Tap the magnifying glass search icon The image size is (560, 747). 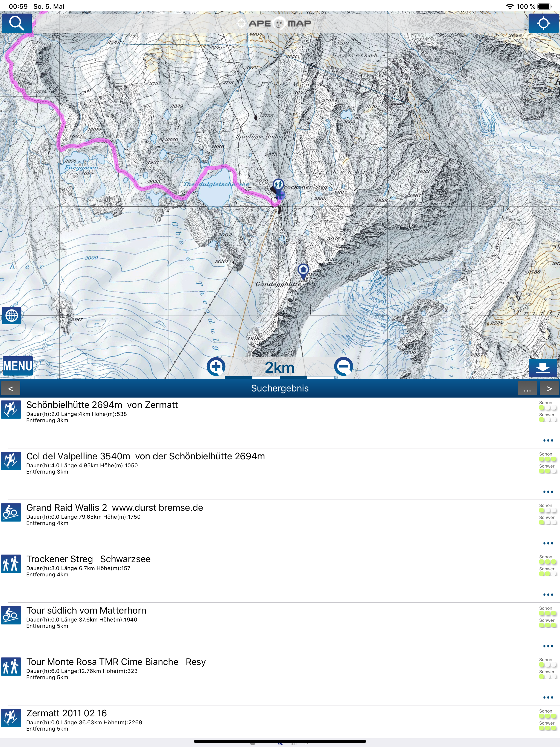(17, 23)
